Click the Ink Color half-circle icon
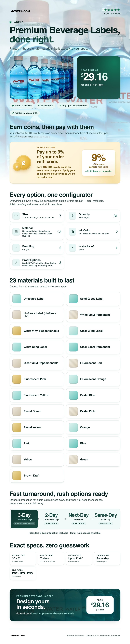 pos(72,232)
